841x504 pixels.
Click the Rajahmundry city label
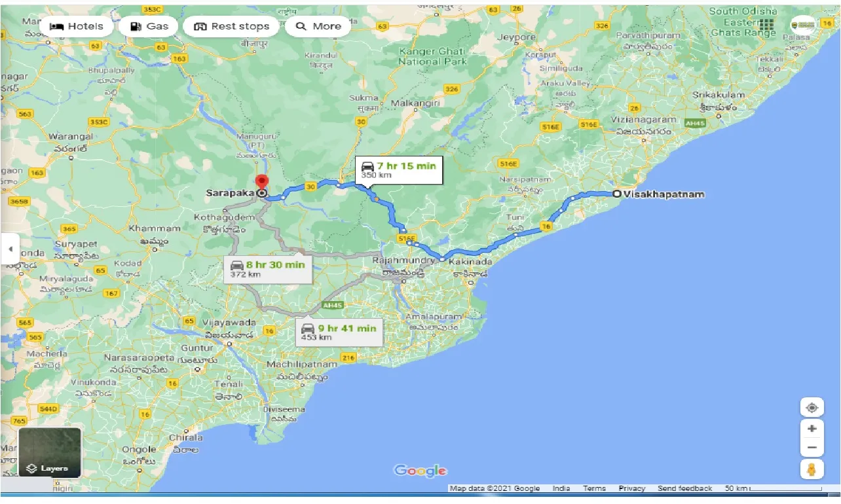[403, 260]
